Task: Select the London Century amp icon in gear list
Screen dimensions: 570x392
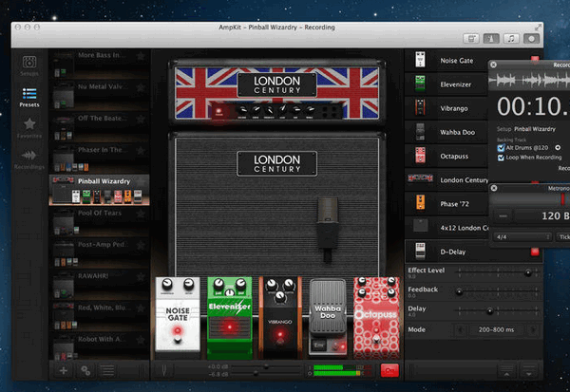Action: click(420, 178)
